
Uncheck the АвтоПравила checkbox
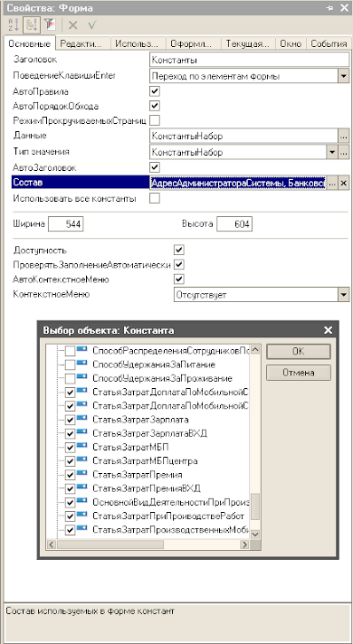(x=155, y=91)
